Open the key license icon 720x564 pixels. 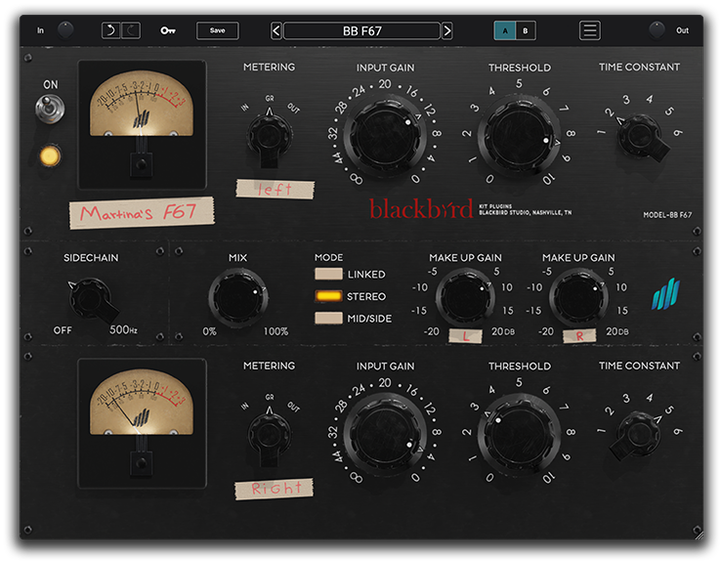(x=167, y=31)
